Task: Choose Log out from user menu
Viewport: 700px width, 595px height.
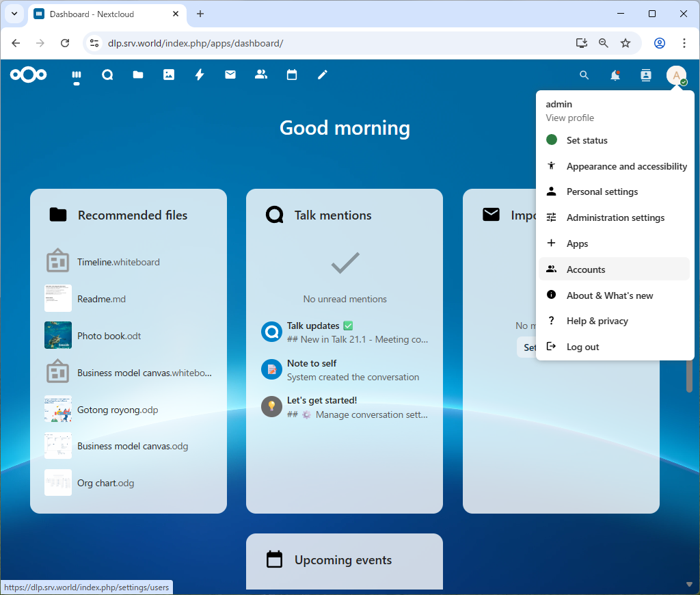Action: pos(582,347)
